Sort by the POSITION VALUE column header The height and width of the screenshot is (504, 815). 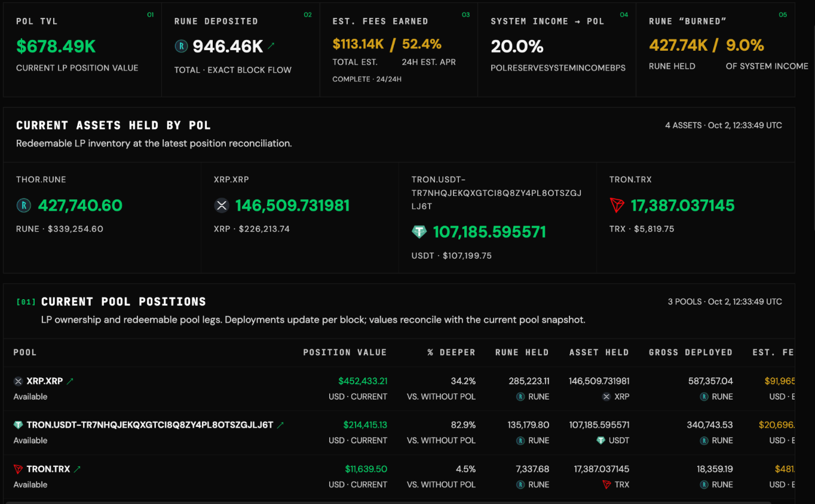coord(345,352)
